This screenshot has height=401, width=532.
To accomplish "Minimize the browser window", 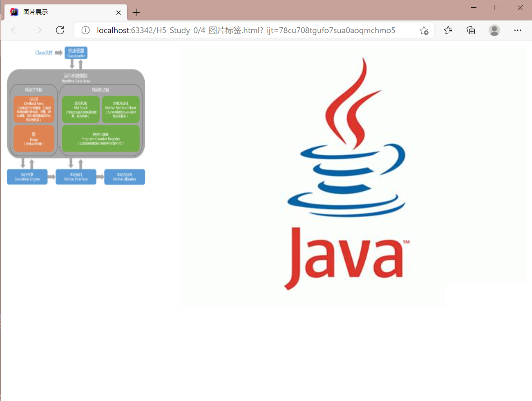I will [x=474, y=8].
